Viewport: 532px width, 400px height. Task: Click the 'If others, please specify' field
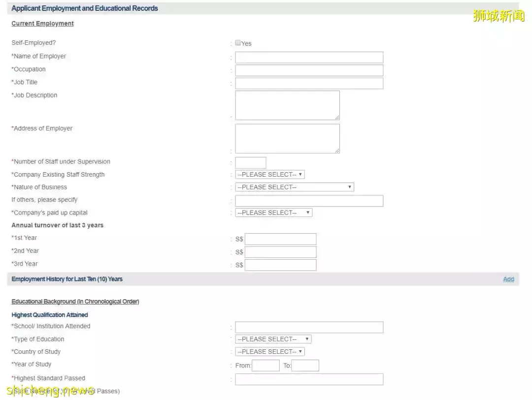coord(309,201)
